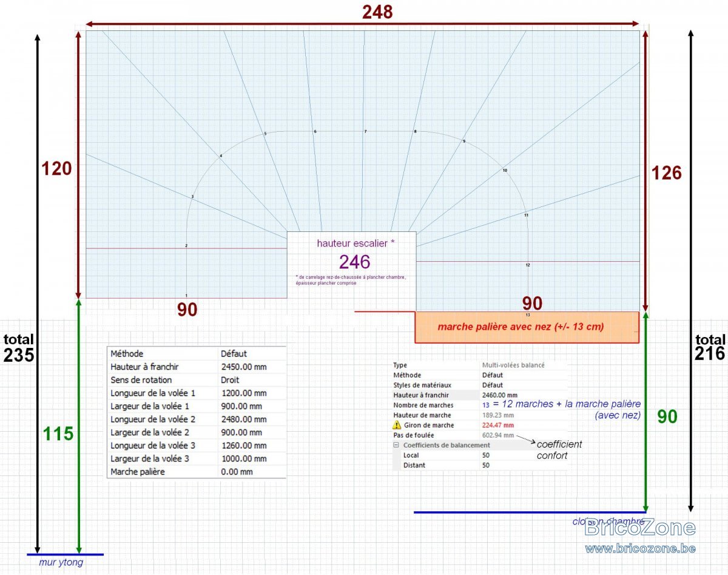Image resolution: width=728 pixels, height=575 pixels.
Task: Select the 0.00 mm Marche palière value
Action: pos(237,472)
